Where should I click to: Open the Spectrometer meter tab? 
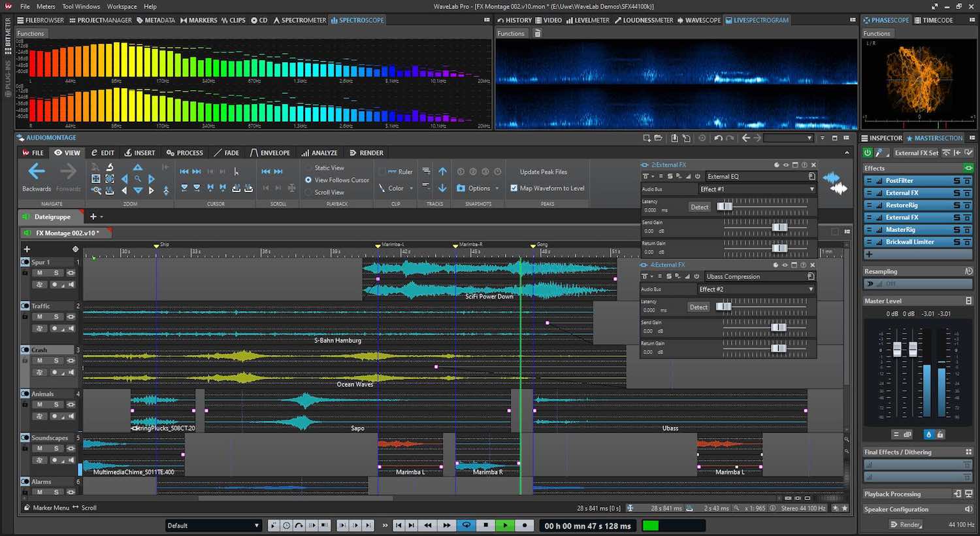pos(299,20)
